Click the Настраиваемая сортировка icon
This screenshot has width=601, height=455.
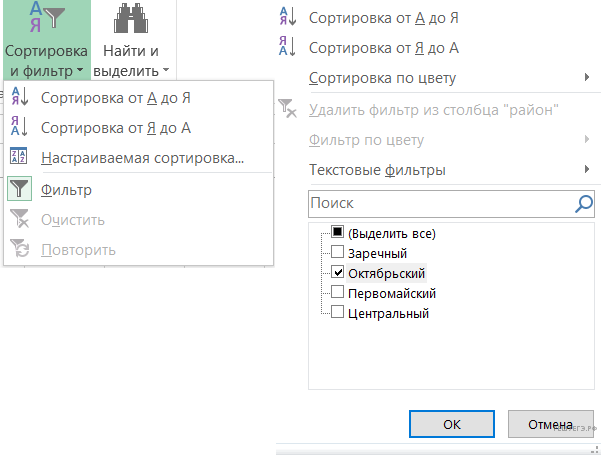coord(21,157)
